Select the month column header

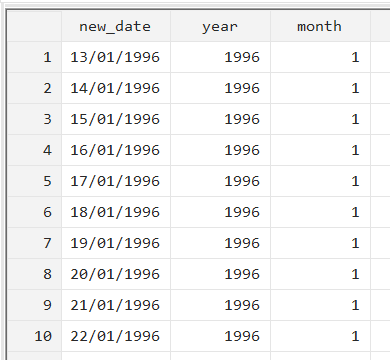tap(320, 26)
